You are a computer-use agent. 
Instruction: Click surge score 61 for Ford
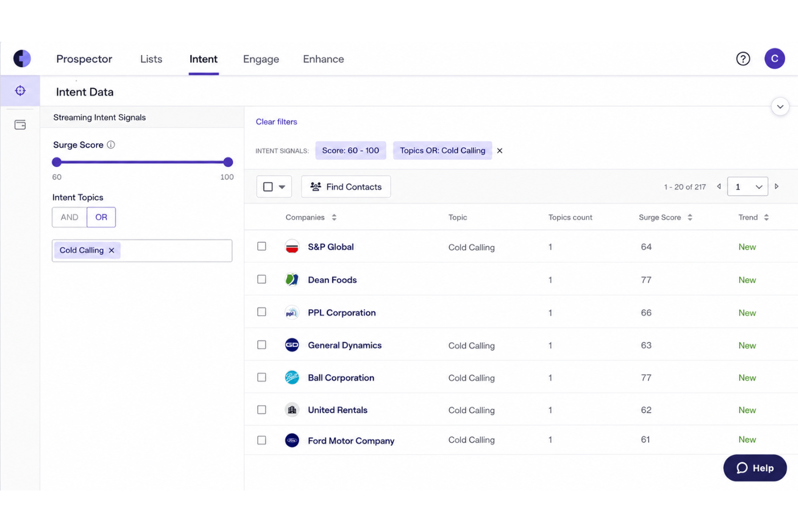645,440
